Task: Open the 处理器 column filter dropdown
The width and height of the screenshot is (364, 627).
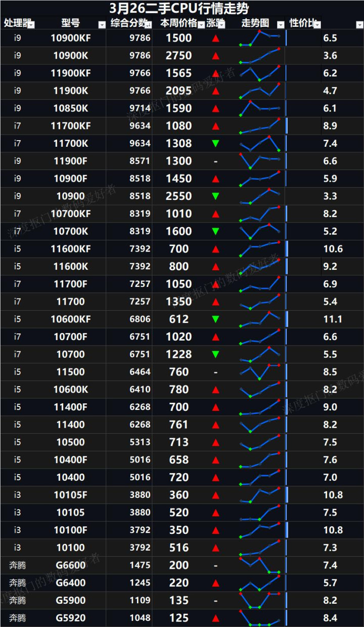Action: 31,24
